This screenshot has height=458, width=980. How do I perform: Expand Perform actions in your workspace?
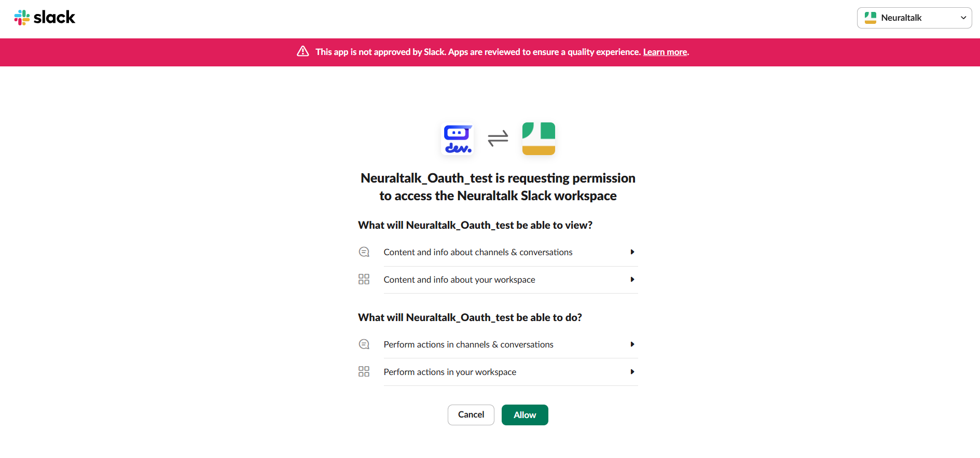coord(632,371)
